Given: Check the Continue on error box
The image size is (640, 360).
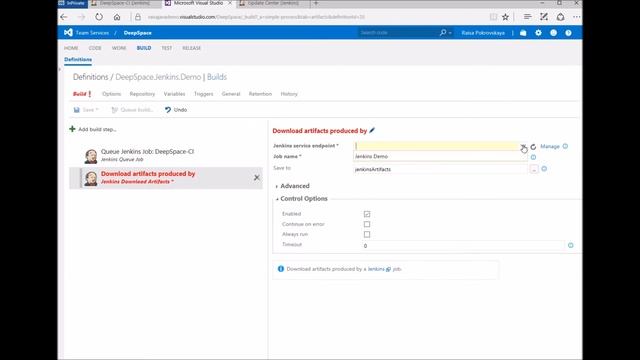Looking at the screenshot, I should (367, 224).
